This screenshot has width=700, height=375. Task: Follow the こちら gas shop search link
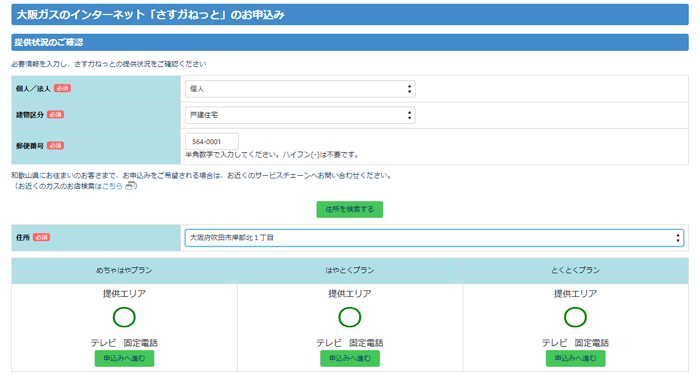click(x=112, y=186)
